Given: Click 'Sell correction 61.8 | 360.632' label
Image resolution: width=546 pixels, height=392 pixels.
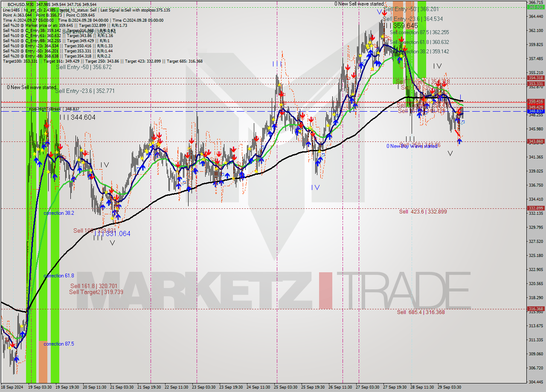Looking at the screenshot, I should (x=419, y=42).
